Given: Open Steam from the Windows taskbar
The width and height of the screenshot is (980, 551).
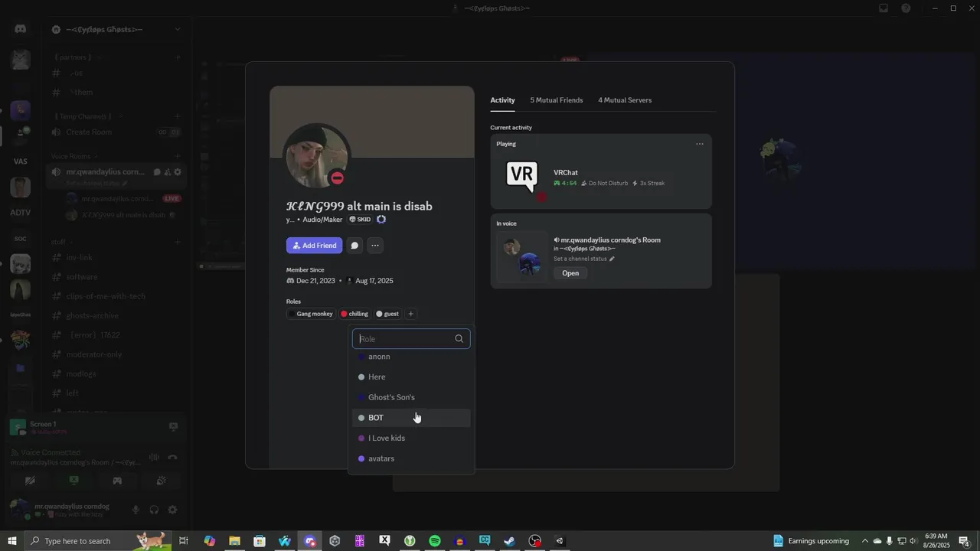Looking at the screenshot, I should click(509, 541).
